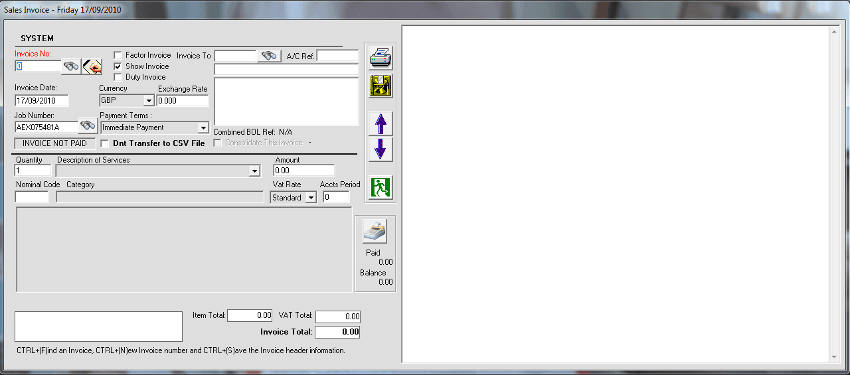Viewport: 850px width, 375px height.
Task: Click the Combined BOL Ref N/A text
Action: (x=254, y=132)
